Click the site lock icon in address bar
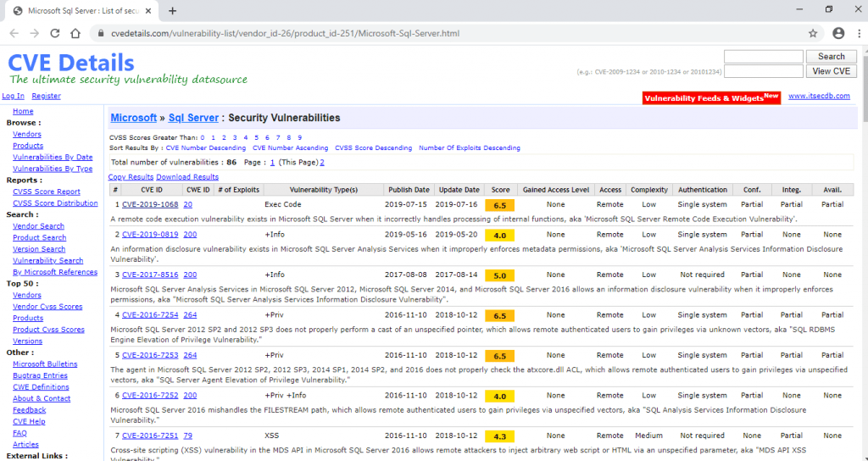Viewport: 868px width, 461px height. tap(100, 33)
